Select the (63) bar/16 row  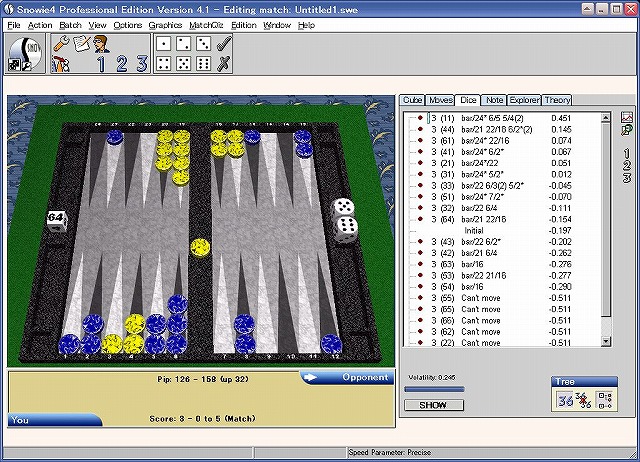(x=500, y=264)
